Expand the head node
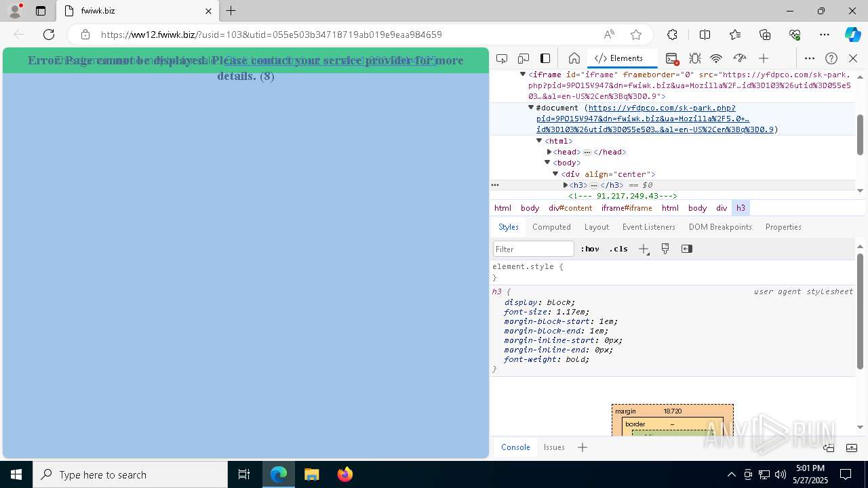This screenshot has height=488, width=868. pyautogui.click(x=549, y=152)
